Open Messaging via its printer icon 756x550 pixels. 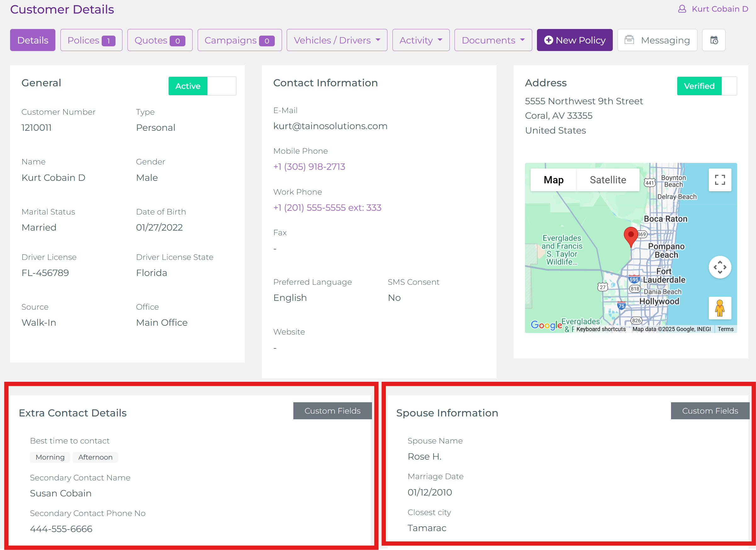pyautogui.click(x=629, y=40)
